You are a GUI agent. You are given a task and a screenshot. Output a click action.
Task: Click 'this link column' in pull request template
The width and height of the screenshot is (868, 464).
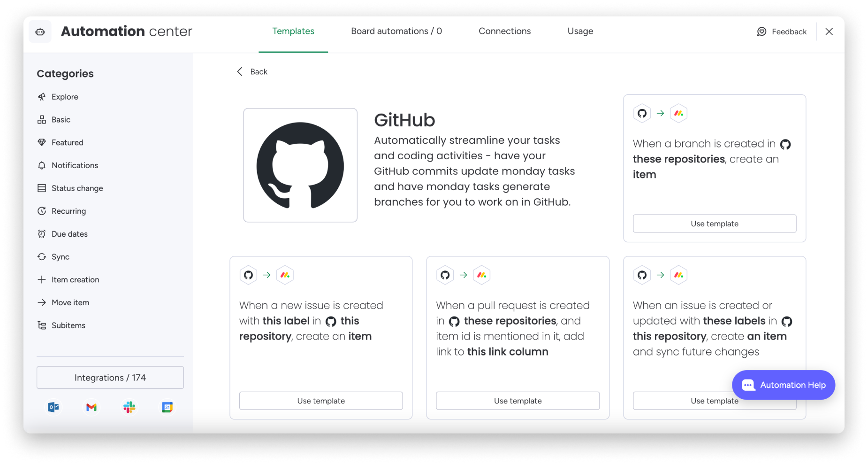[x=508, y=352]
